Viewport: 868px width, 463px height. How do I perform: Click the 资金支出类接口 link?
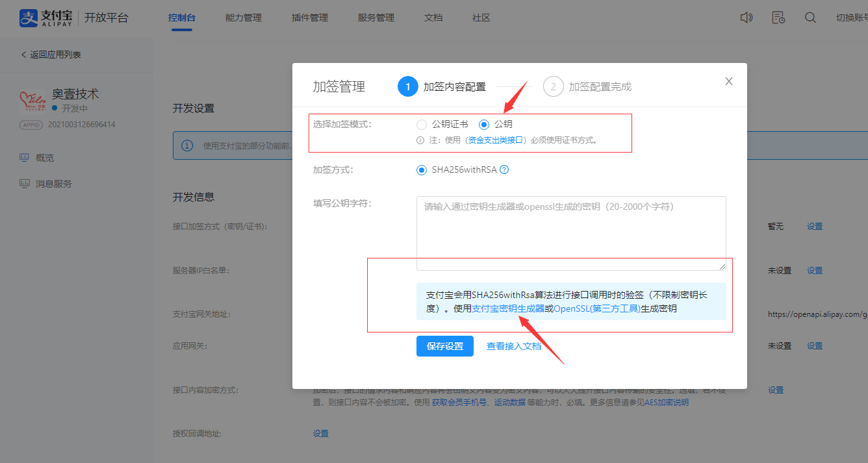[x=495, y=140]
